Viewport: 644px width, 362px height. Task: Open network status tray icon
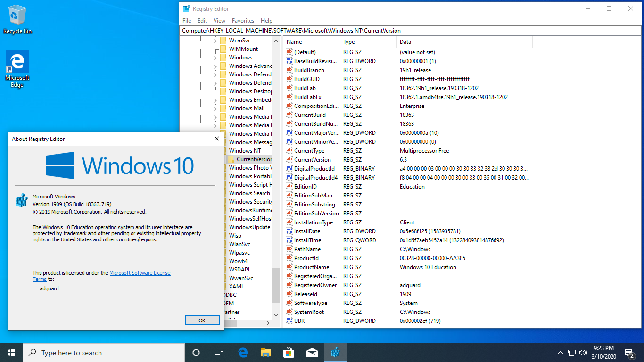[572, 353]
